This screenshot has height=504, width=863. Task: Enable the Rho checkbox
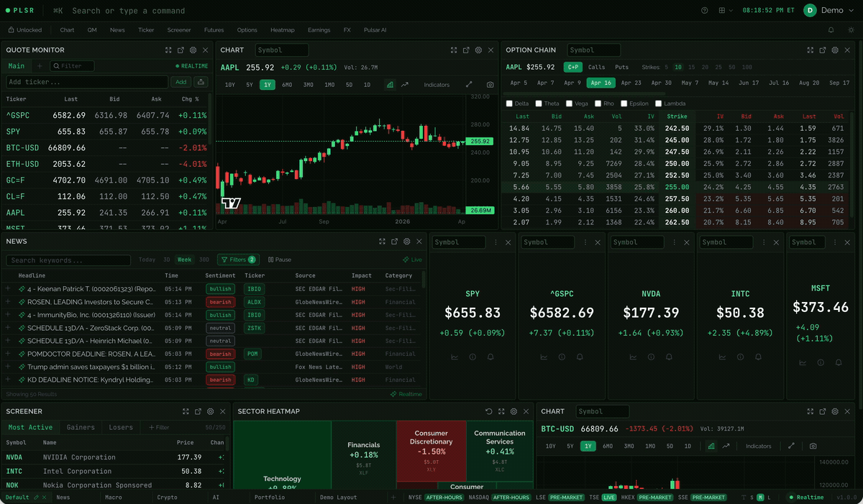point(597,104)
